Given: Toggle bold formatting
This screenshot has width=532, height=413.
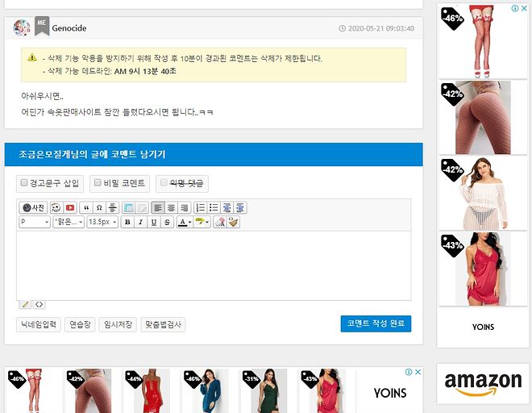Looking at the screenshot, I should click(x=127, y=222).
